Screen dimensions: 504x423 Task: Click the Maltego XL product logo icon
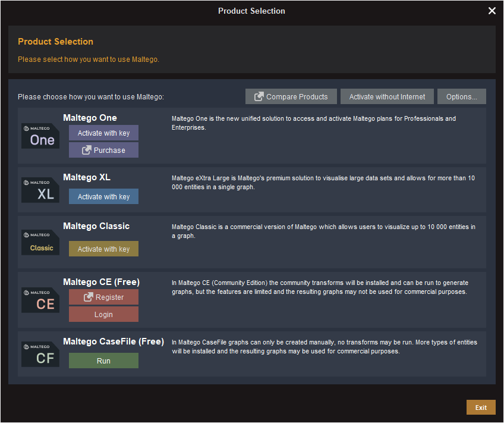[40, 189]
